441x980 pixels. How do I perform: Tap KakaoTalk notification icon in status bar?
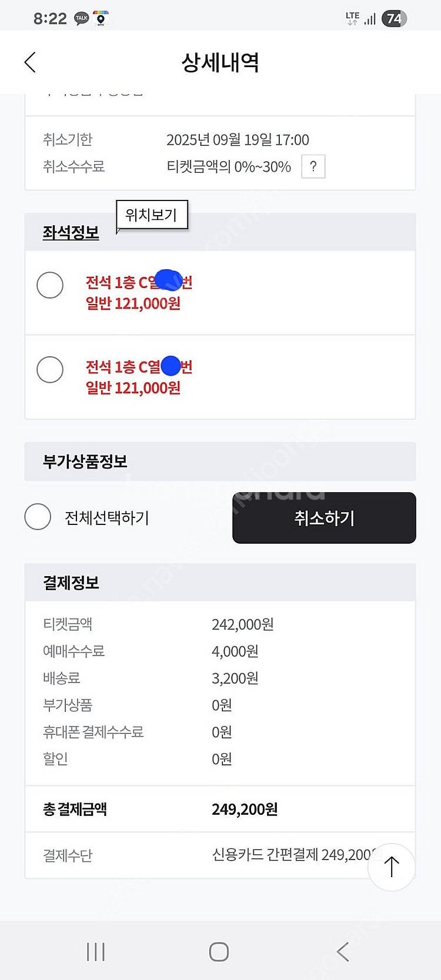[x=81, y=18]
